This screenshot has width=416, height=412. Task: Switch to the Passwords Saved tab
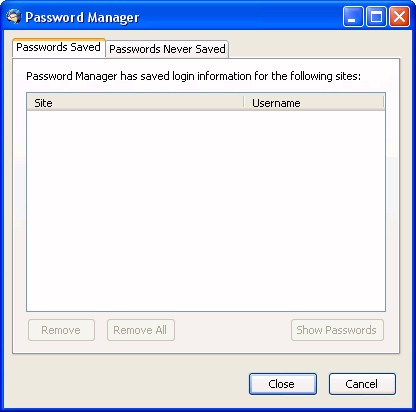[59, 47]
